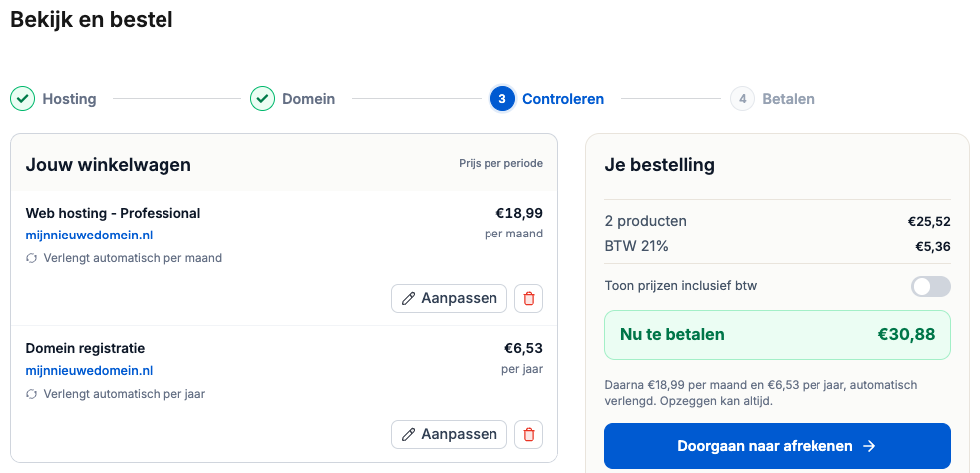Click the step 4 Betalen circle

[742, 99]
